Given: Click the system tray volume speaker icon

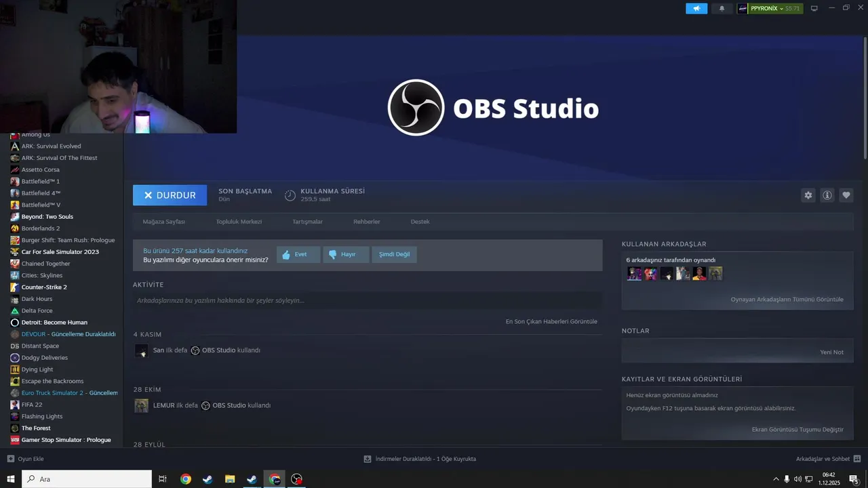Looking at the screenshot, I should tap(797, 479).
